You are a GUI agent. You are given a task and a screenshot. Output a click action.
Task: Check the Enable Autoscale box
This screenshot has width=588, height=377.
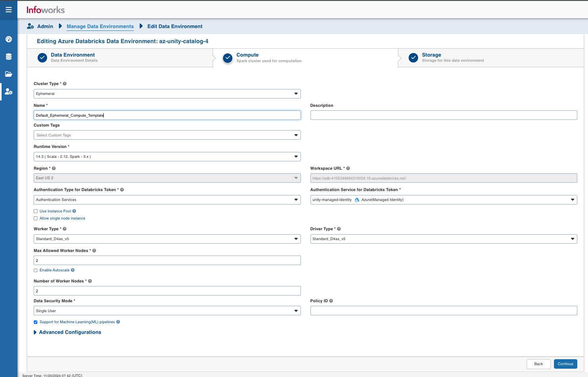36,270
